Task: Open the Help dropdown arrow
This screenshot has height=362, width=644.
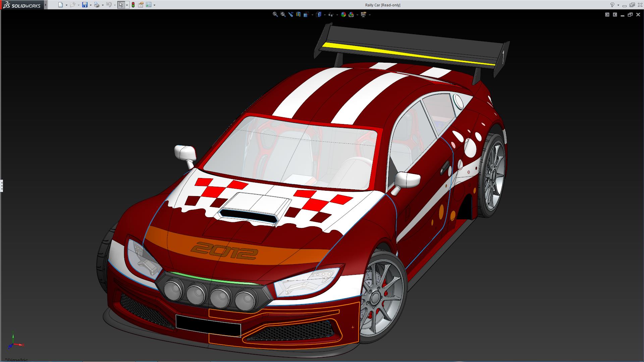Action: coord(618,5)
